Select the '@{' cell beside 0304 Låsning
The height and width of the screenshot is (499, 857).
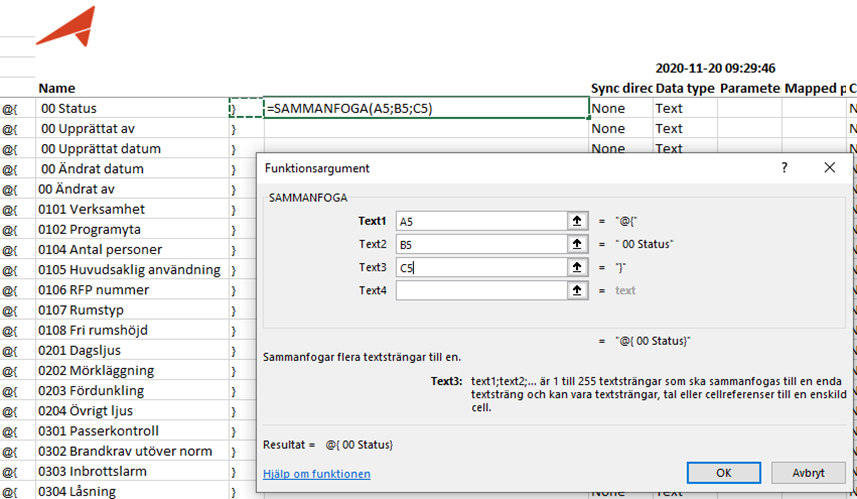(x=17, y=491)
